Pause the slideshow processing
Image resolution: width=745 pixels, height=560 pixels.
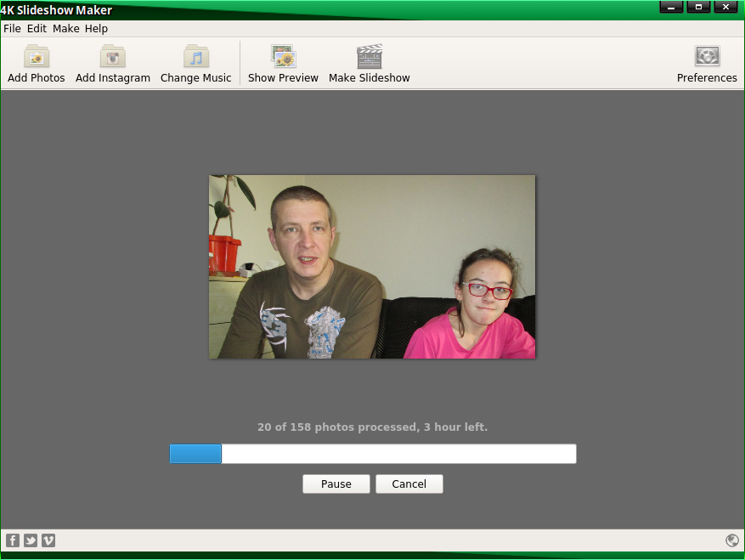click(336, 484)
